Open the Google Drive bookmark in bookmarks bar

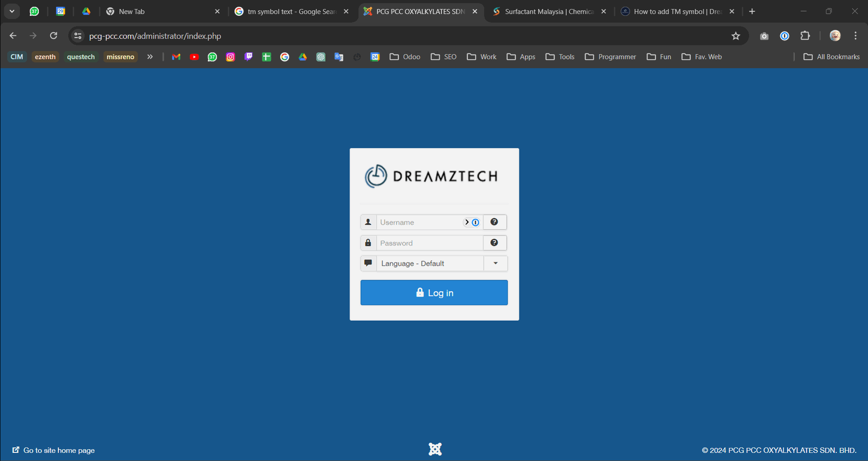[303, 56]
